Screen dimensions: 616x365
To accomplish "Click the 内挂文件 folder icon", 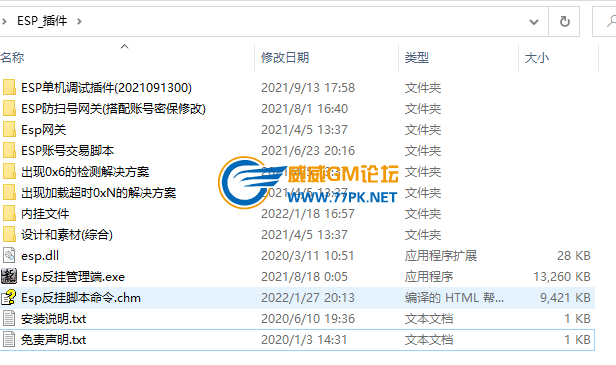I will coord(9,213).
